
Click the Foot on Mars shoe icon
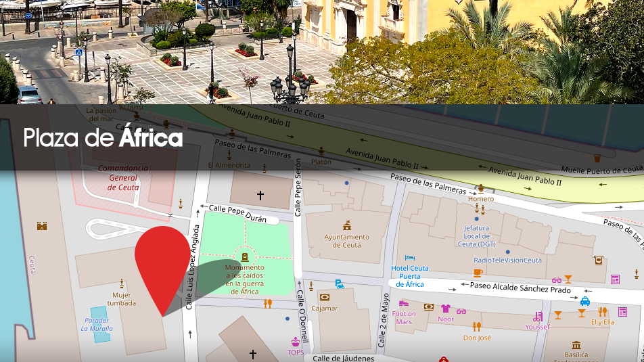(404, 303)
